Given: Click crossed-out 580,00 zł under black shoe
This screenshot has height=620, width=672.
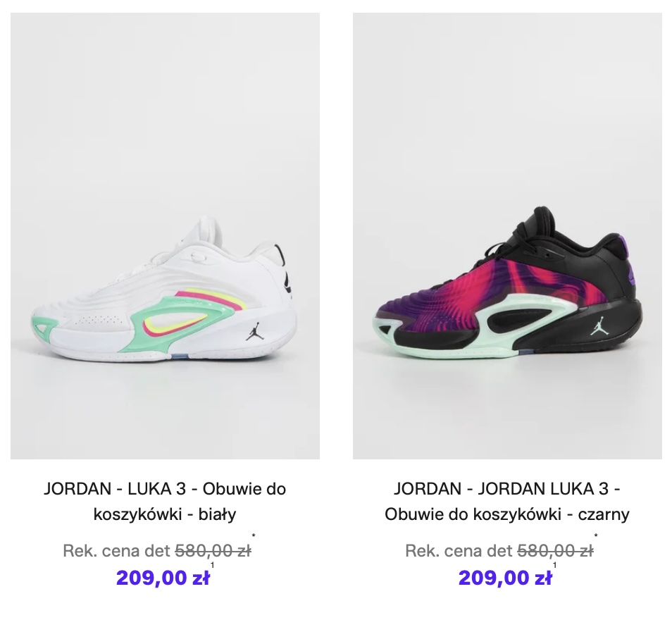Looking at the screenshot, I should point(556,550).
